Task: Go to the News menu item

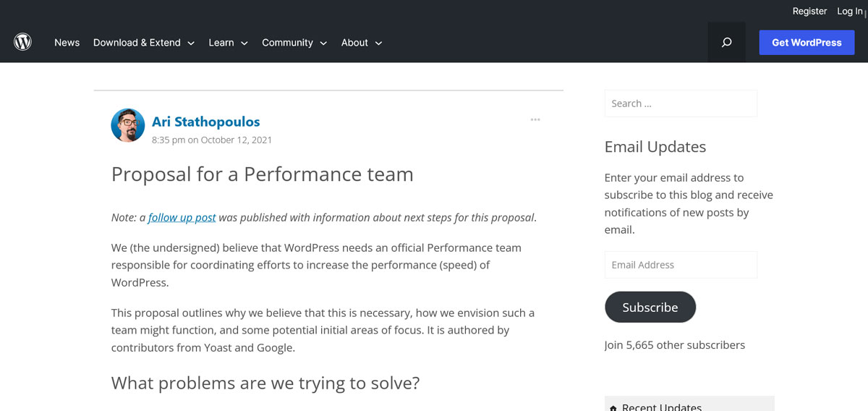Action: coord(67,43)
